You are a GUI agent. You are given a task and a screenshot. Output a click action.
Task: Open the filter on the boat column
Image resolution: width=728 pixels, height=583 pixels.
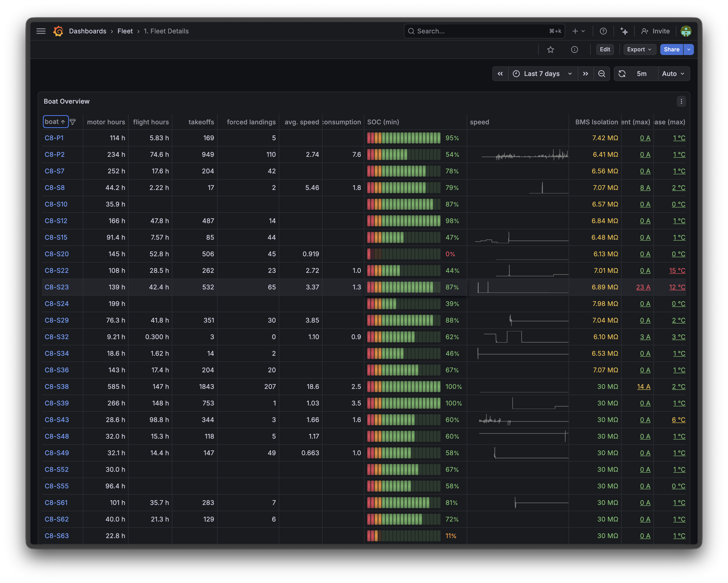[73, 122]
